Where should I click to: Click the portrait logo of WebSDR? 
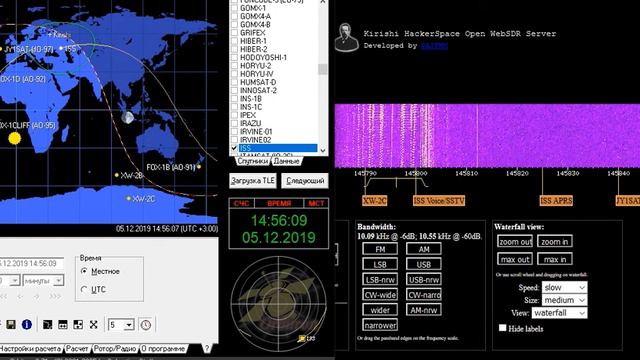tap(346, 38)
